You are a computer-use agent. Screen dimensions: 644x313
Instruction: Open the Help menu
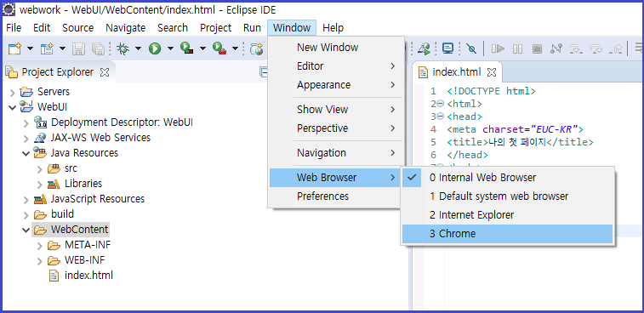point(333,28)
